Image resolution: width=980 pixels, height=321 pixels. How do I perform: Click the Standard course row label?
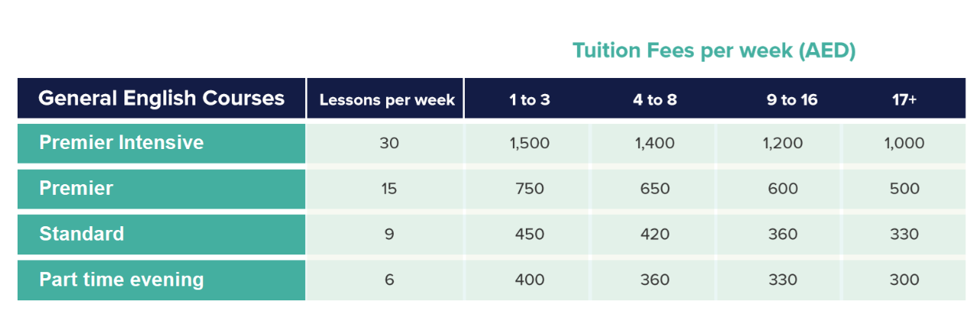(x=162, y=234)
